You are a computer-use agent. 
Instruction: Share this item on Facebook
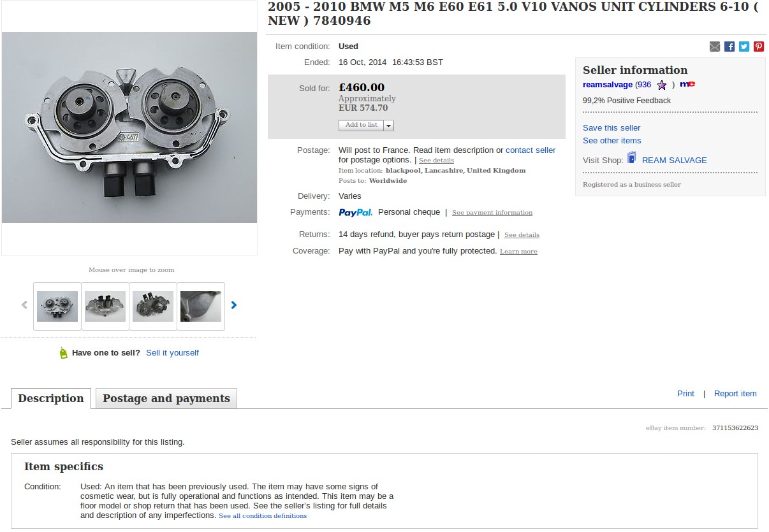click(x=729, y=47)
